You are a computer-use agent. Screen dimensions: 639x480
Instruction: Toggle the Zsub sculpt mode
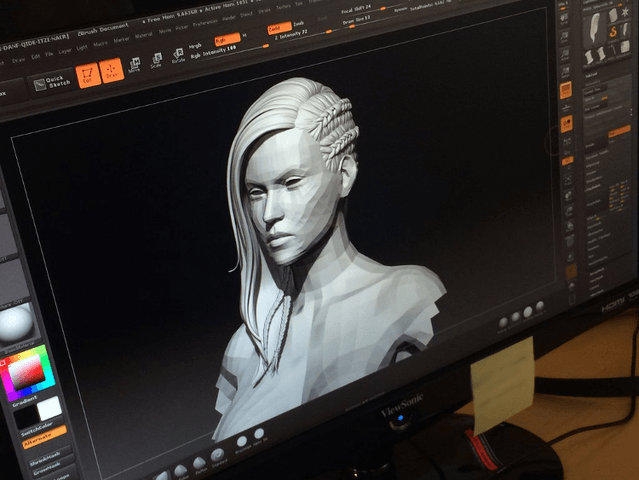[x=298, y=24]
